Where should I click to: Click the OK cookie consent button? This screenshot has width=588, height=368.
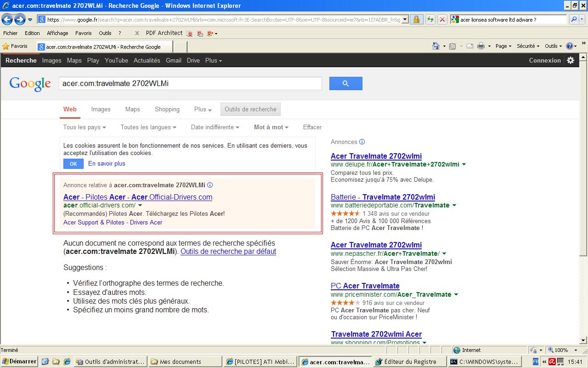click(73, 164)
